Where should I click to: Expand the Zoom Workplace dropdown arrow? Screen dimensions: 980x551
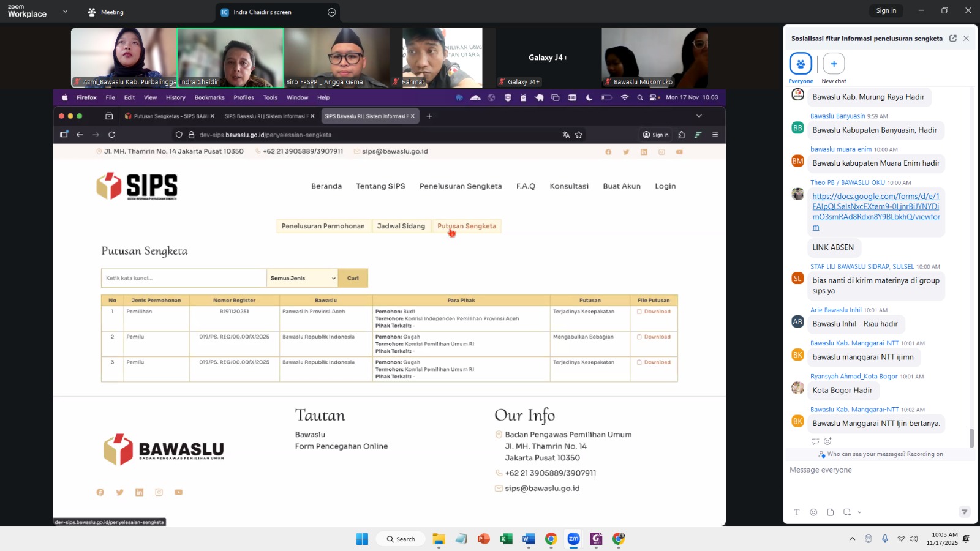pyautogui.click(x=65, y=12)
